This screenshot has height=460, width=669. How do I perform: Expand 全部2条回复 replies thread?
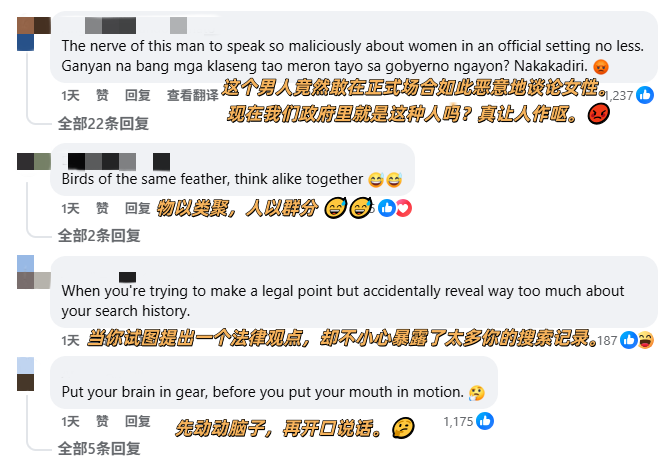pos(99,235)
